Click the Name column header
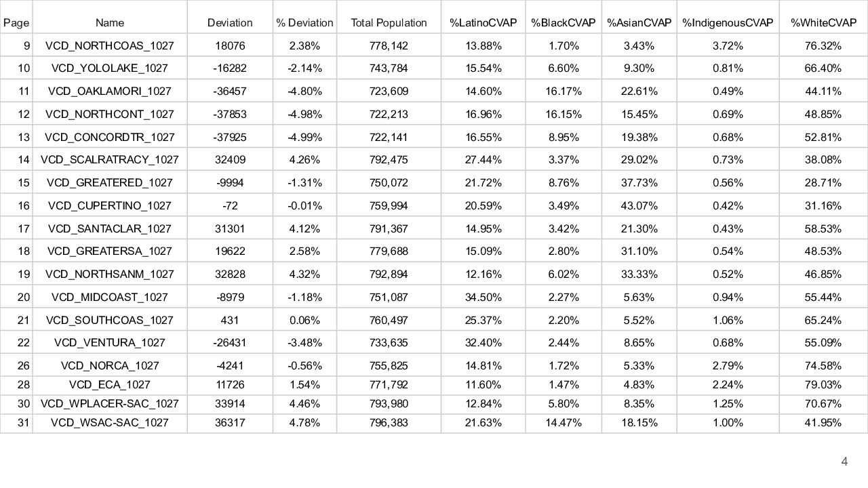The width and height of the screenshot is (868, 488). click(110, 23)
